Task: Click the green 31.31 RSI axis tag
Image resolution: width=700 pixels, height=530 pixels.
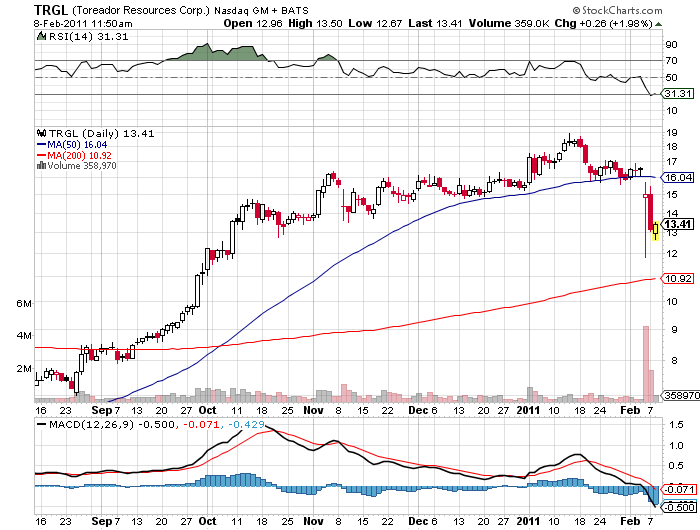Action: (x=677, y=93)
